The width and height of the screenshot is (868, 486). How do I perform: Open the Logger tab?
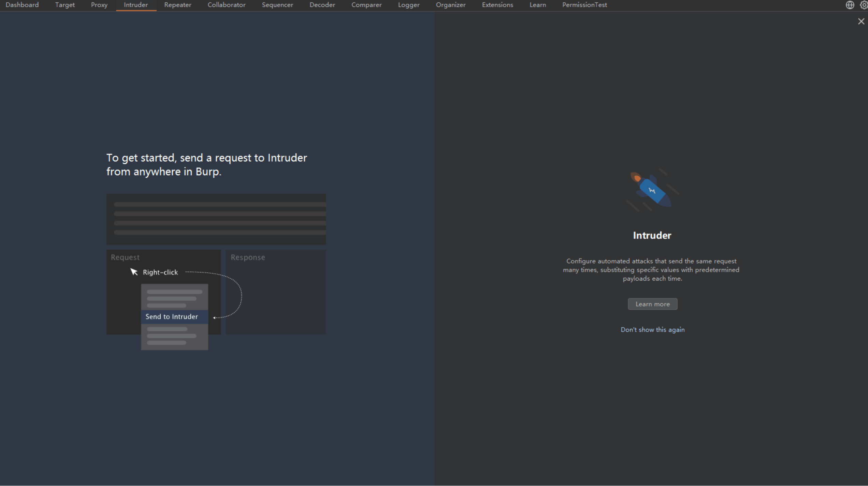409,5
